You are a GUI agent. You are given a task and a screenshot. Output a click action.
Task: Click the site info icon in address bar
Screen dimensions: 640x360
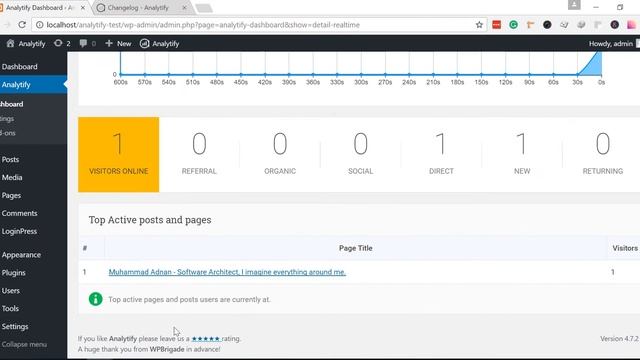(x=40, y=25)
